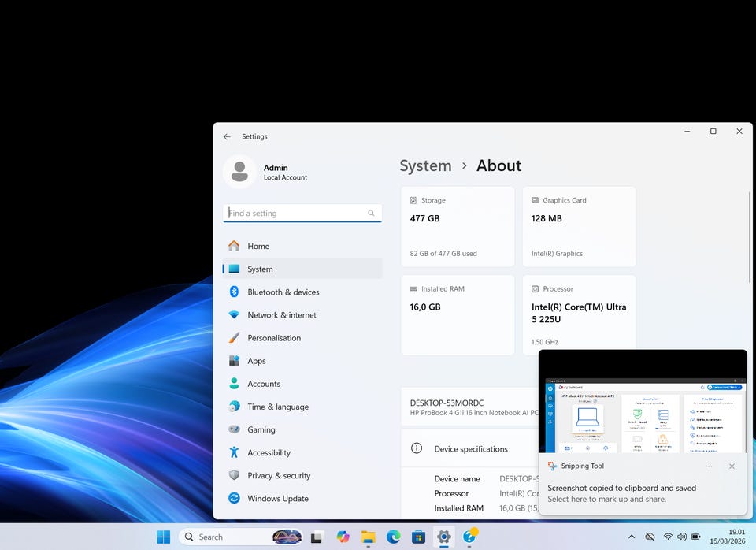Go back with the Settings back arrow
The height and width of the screenshot is (550, 756).
point(227,136)
